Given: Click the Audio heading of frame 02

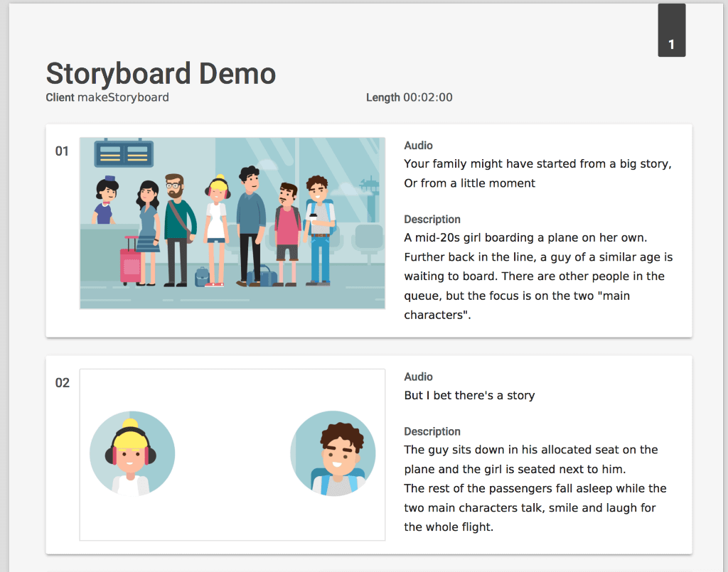Looking at the screenshot, I should pyautogui.click(x=419, y=377).
